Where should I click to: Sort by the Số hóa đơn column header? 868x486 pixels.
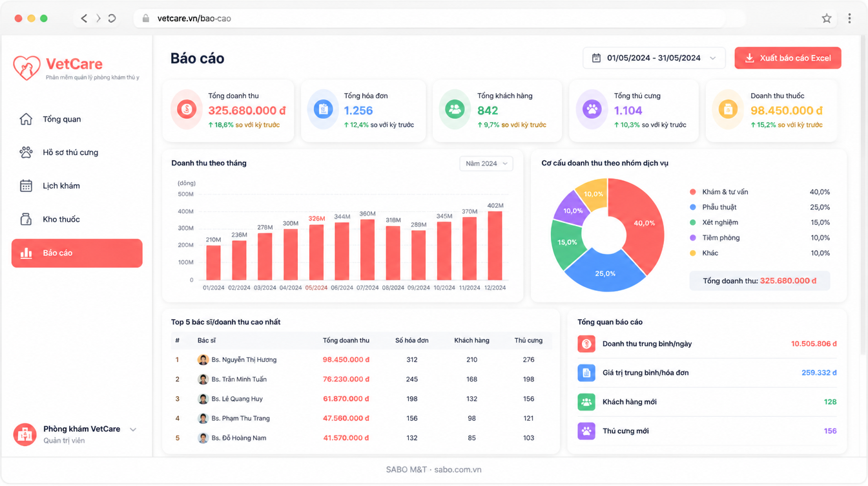click(412, 341)
